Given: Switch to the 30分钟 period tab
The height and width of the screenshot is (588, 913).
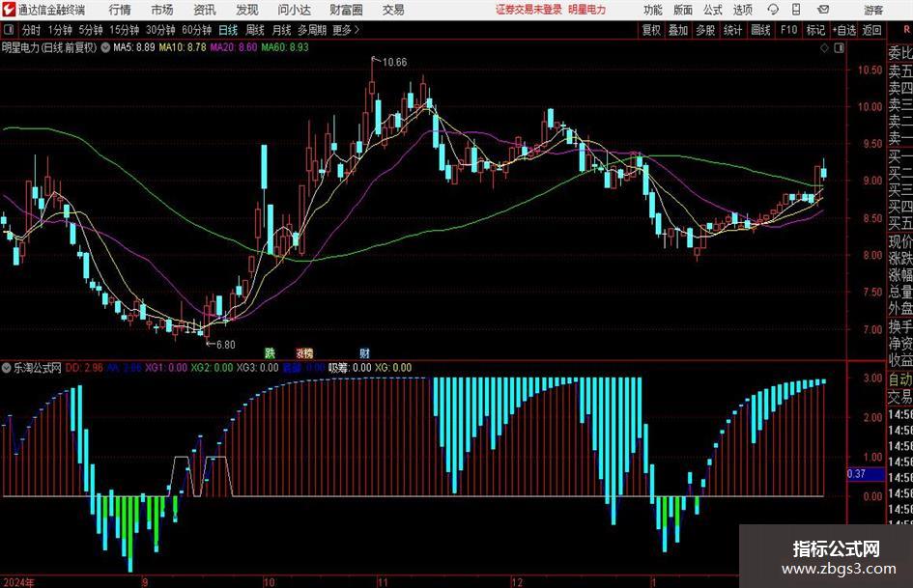Looking at the screenshot, I should point(160,30).
